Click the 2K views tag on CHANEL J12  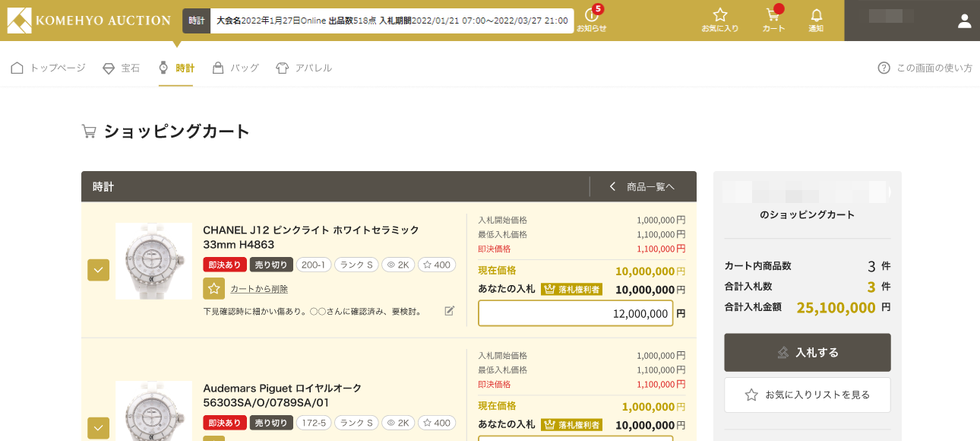click(x=399, y=265)
